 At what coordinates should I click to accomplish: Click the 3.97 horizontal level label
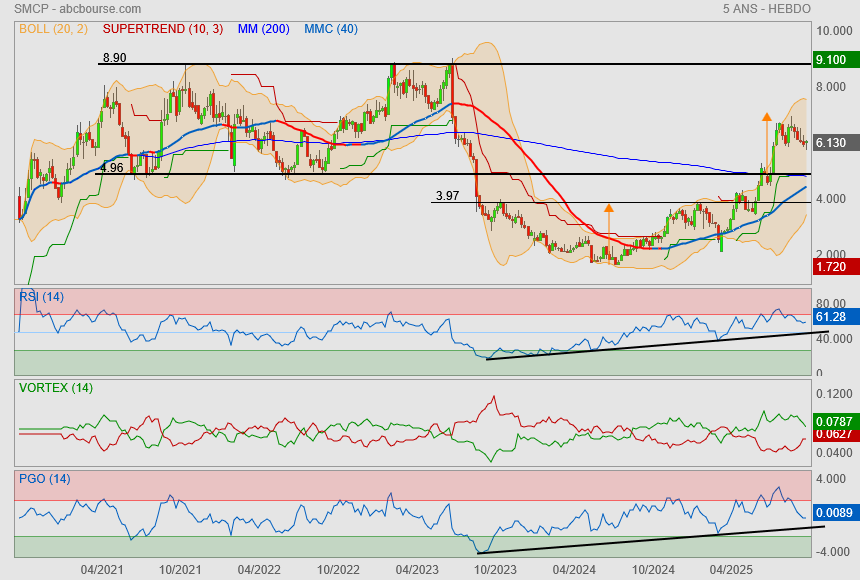point(447,196)
